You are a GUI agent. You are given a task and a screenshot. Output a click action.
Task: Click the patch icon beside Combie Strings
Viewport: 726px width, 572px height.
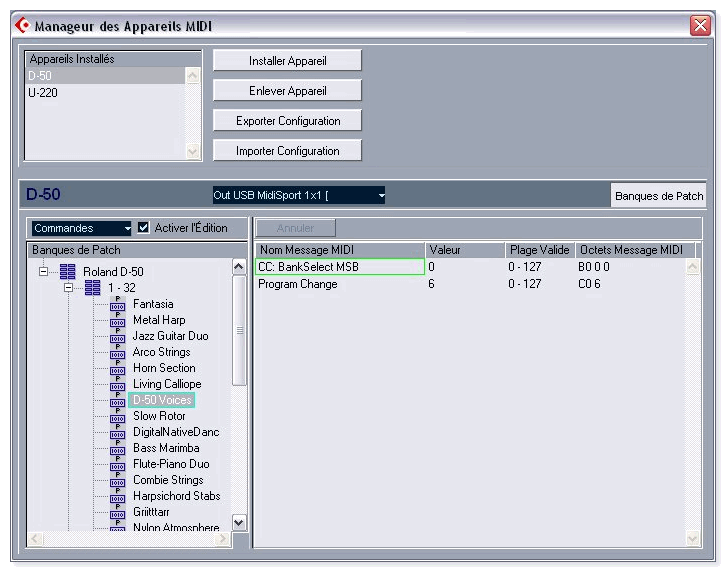(x=118, y=480)
